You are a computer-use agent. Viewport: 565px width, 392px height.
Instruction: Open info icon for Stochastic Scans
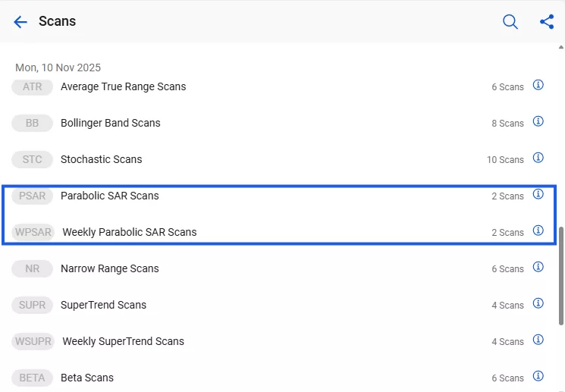tap(538, 158)
